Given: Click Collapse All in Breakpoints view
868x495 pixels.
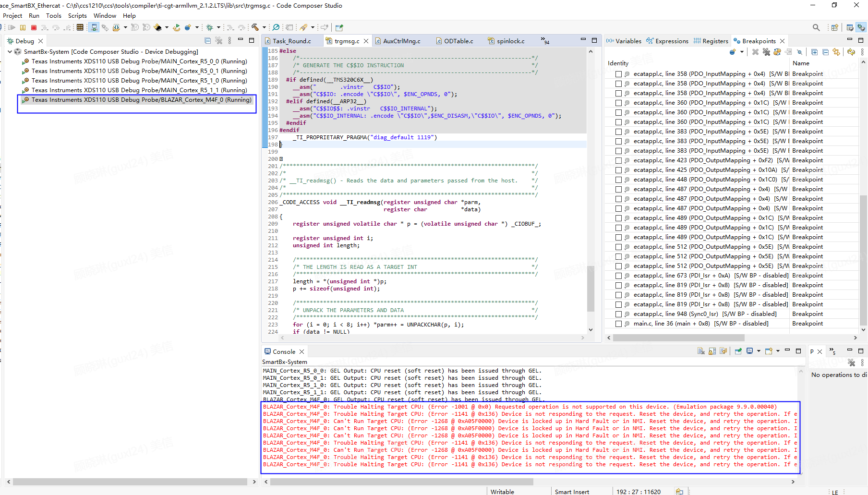Looking at the screenshot, I should point(825,52).
